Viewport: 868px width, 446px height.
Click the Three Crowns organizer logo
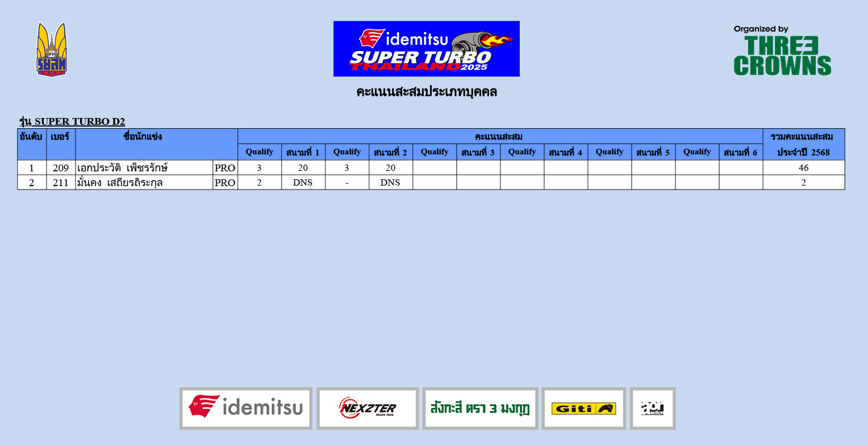pos(782,51)
